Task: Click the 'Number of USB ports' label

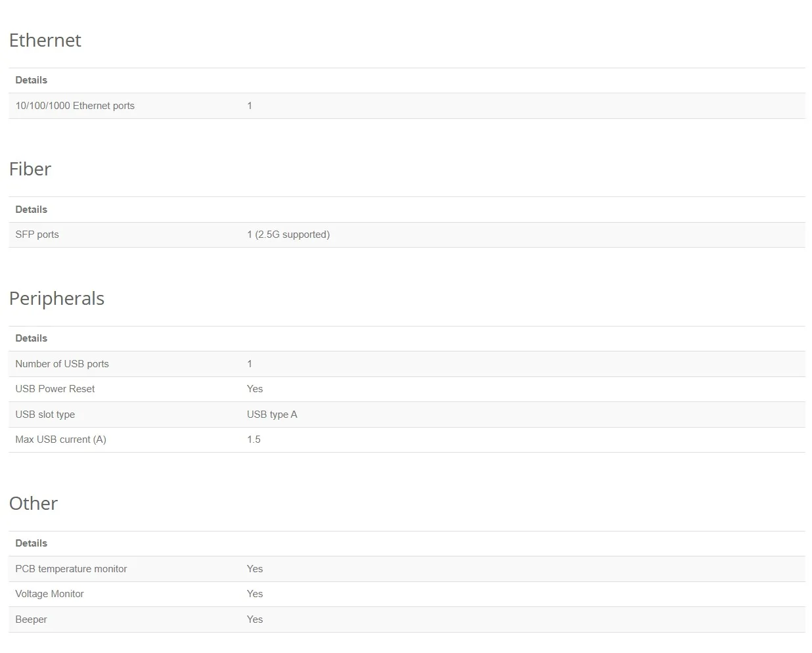Action: pos(62,364)
